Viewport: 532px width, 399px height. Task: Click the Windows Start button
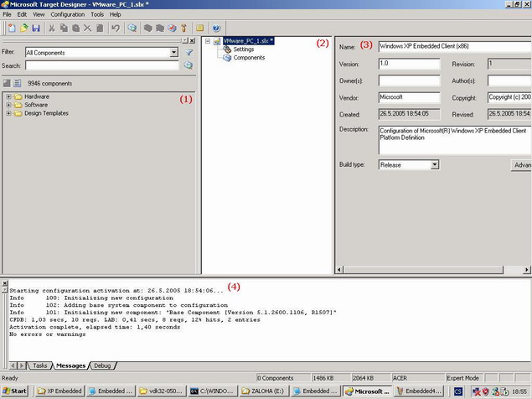click(x=14, y=391)
